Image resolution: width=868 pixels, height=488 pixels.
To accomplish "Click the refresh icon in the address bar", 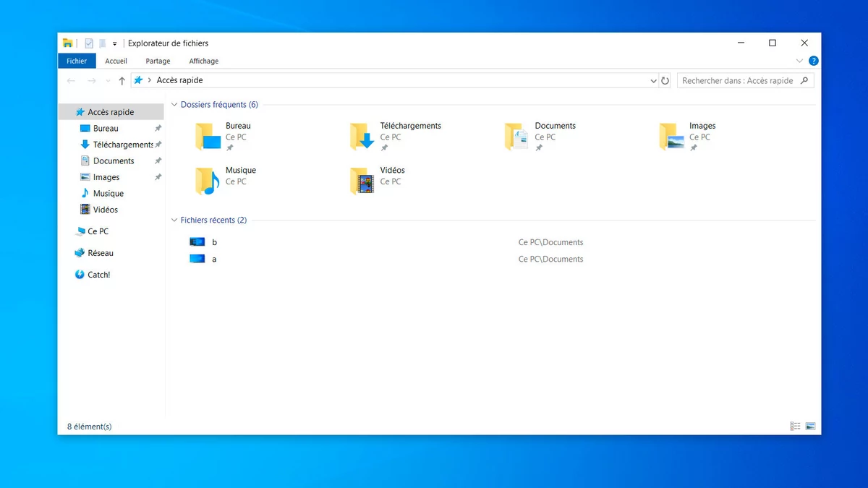I will [x=665, y=80].
